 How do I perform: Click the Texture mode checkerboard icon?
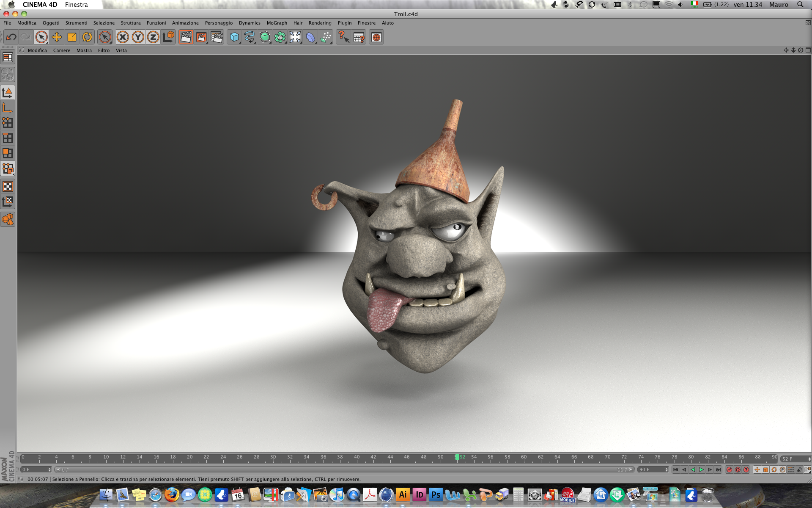tap(8, 187)
